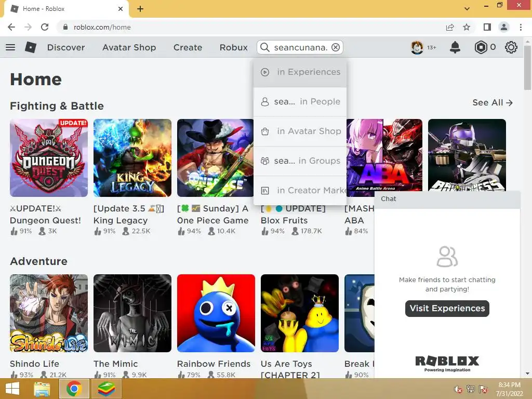Open Chrome profile avatar button
The width and height of the screenshot is (532, 399).
tap(504, 27)
